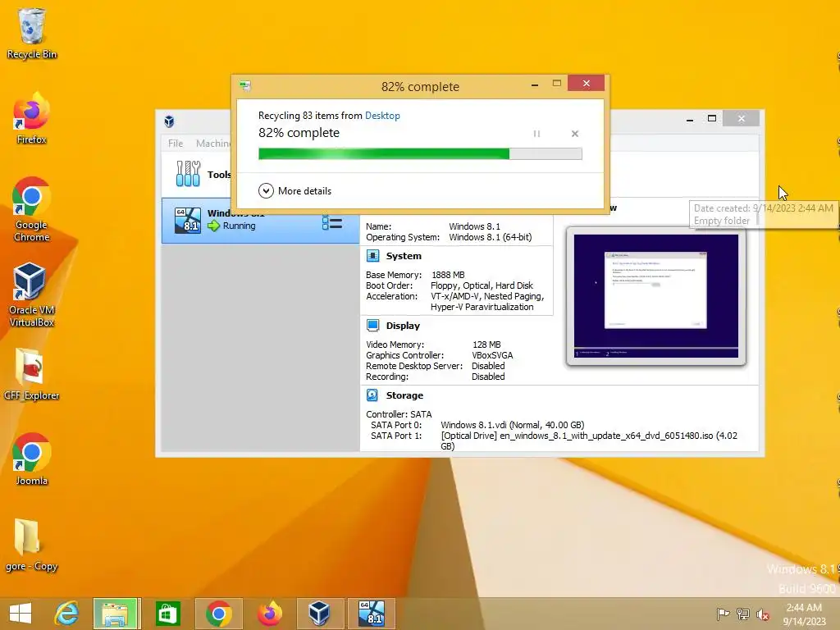Screen dimensions: 840x630
Task: Click the Boot Order value text
Action: (482, 285)
